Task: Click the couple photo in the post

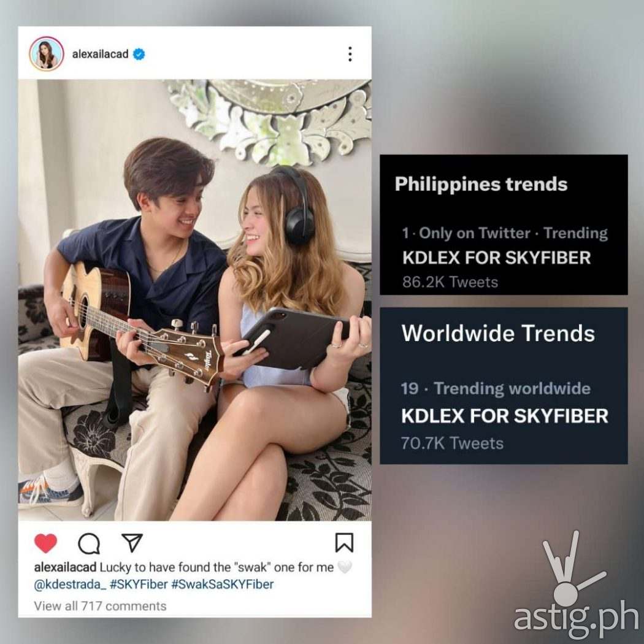Action: (194, 301)
